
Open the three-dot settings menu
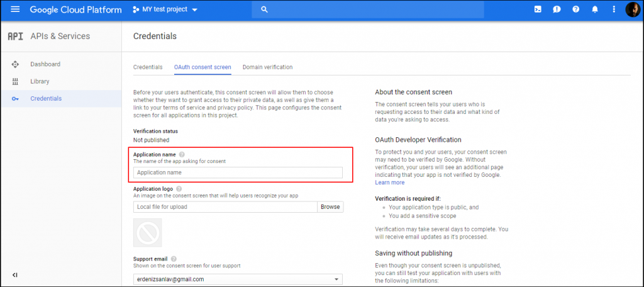[614, 9]
